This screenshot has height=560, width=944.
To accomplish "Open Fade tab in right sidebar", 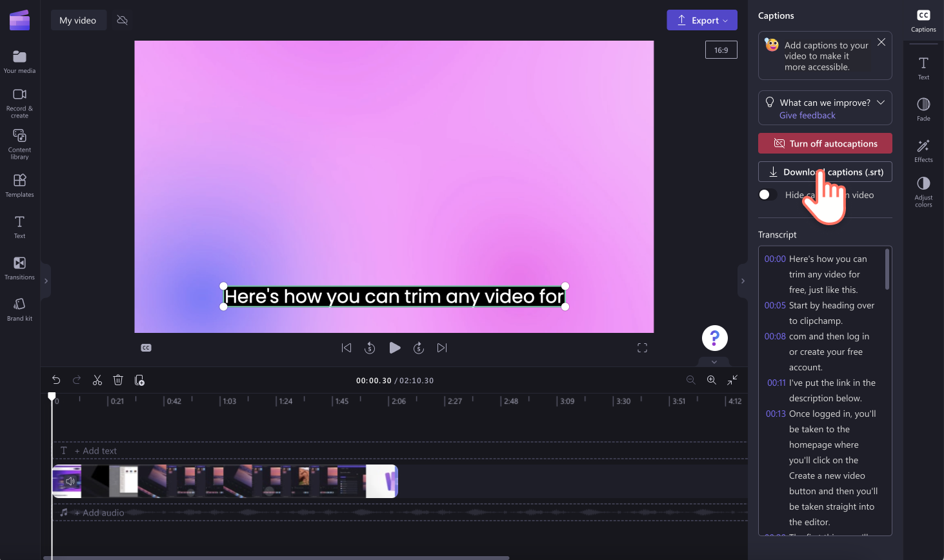I will click(x=923, y=109).
